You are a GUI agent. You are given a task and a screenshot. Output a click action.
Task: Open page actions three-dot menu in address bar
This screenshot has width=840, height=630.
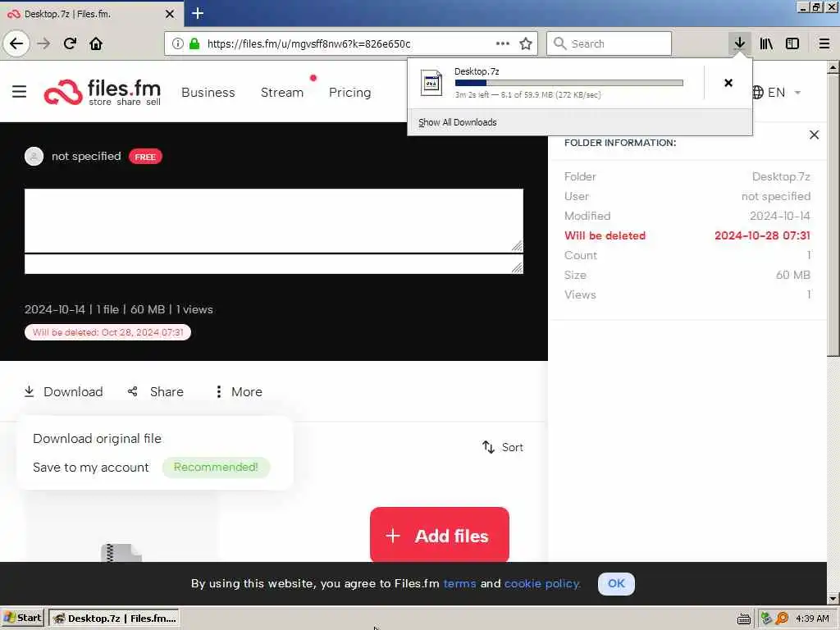[x=503, y=43]
